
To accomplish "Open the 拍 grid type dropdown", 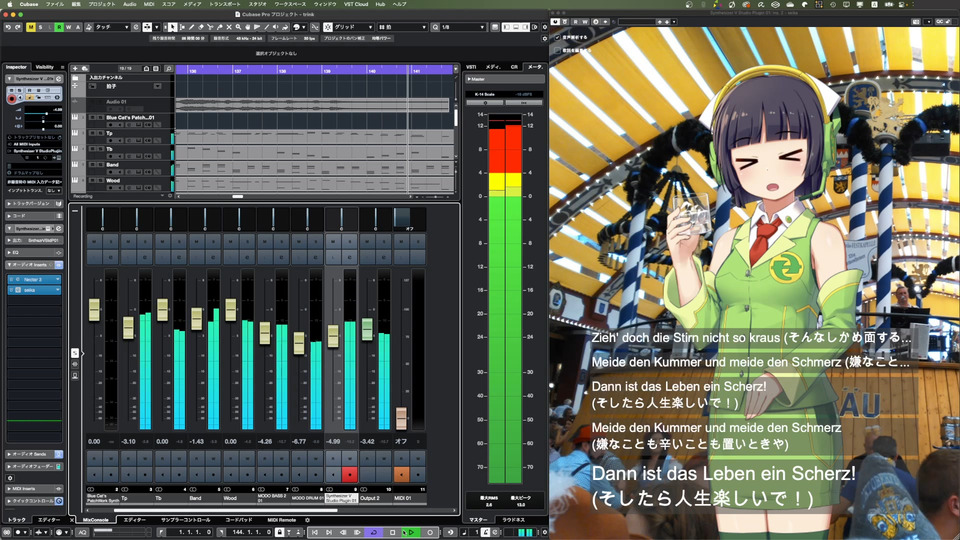I will 402,27.
